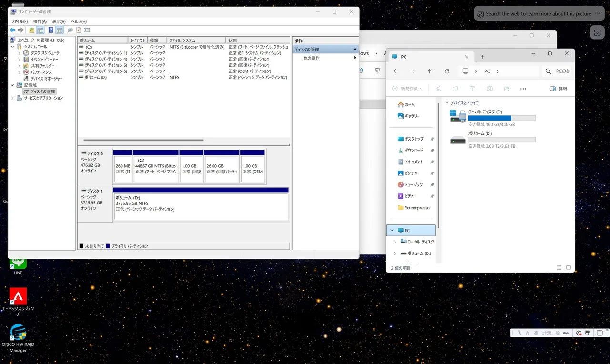Expand the タスク スケジューラ tree node
Screen dimensions: 610x364
[x=20, y=53]
